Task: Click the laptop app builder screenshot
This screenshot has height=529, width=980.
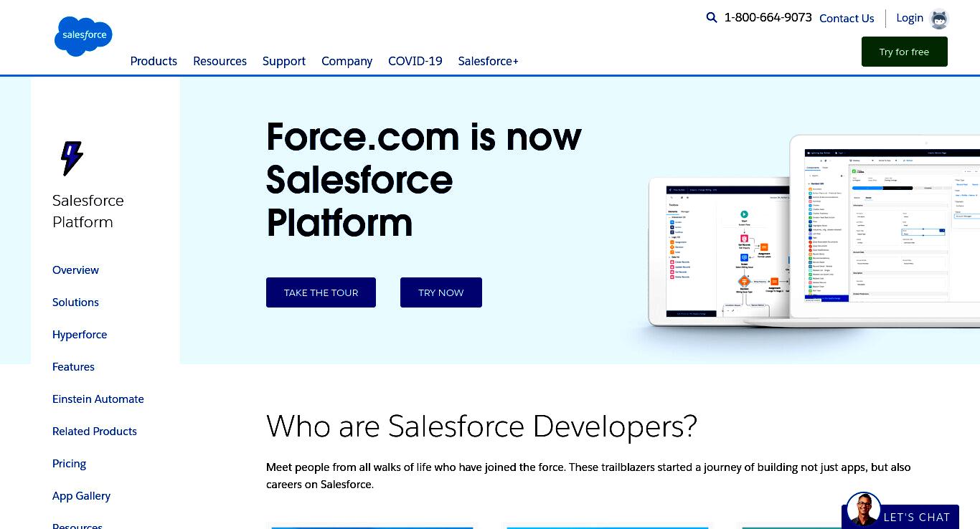Action: pos(885,229)
